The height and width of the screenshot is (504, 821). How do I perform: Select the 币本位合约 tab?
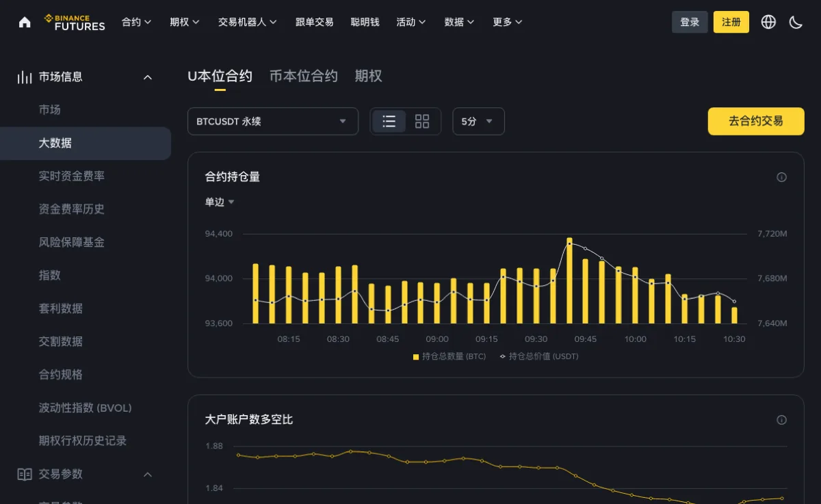304,76
